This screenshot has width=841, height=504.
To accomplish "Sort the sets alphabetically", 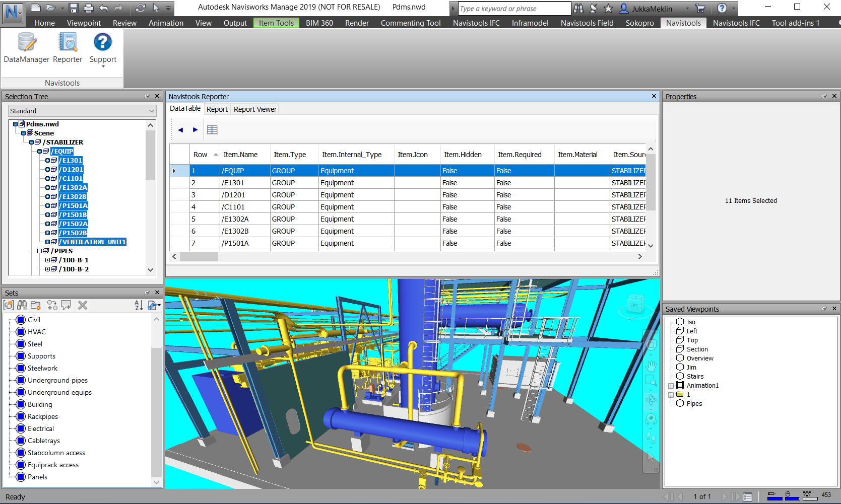I will pos(139,305).
